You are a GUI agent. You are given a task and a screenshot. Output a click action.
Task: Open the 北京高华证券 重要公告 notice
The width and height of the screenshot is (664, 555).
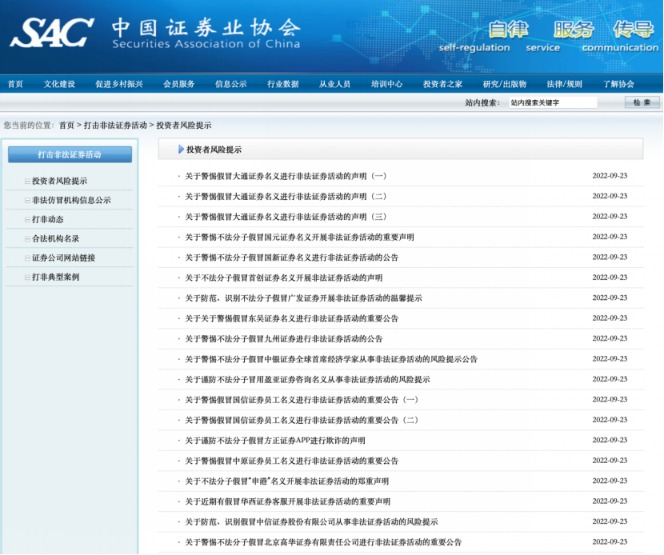pos(323,542)
